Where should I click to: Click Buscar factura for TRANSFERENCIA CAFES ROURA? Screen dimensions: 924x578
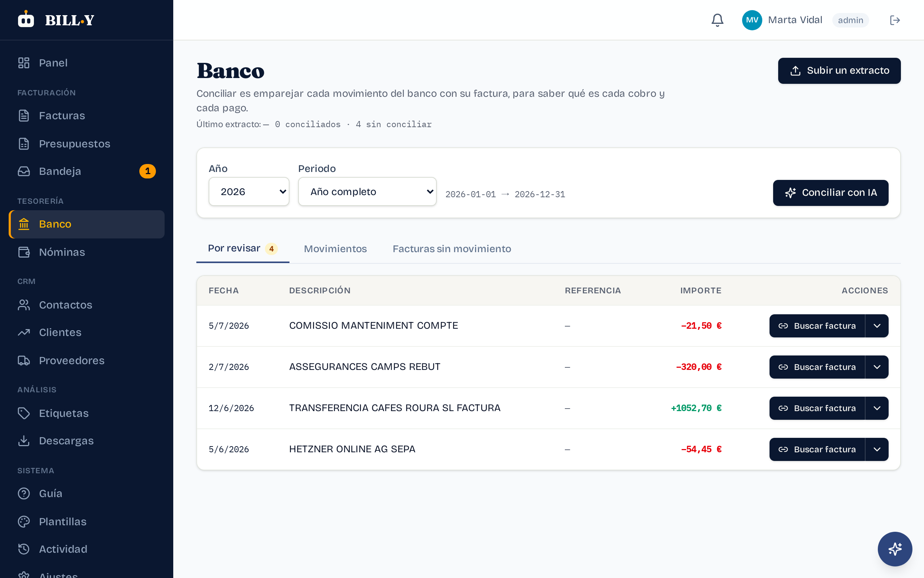click(817, 408)
